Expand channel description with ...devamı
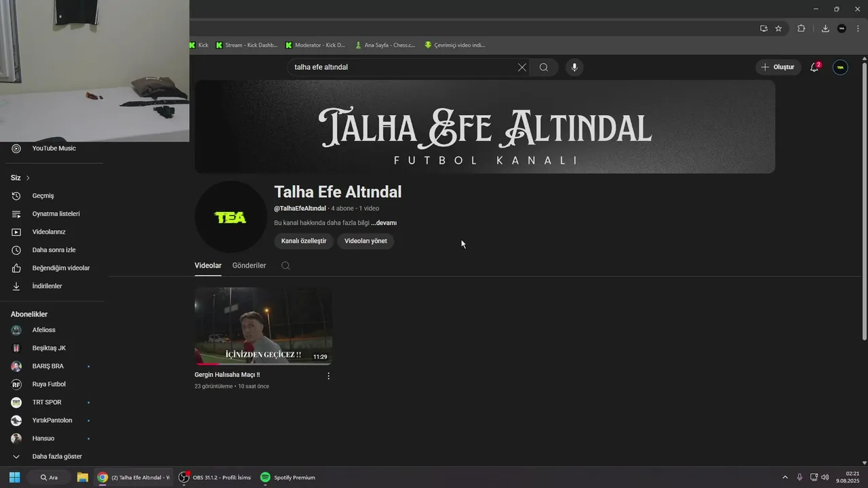 click(384, 223)
